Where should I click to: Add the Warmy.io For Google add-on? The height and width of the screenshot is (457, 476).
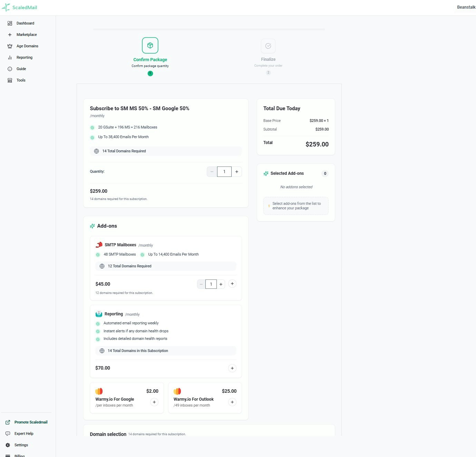coord(154,402)
